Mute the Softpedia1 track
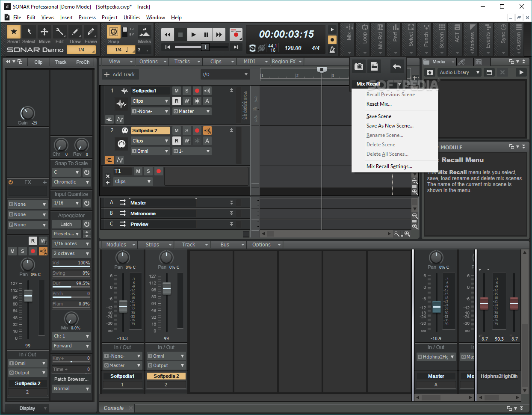This screenshot has height=415, width=532. click(177, 91)
